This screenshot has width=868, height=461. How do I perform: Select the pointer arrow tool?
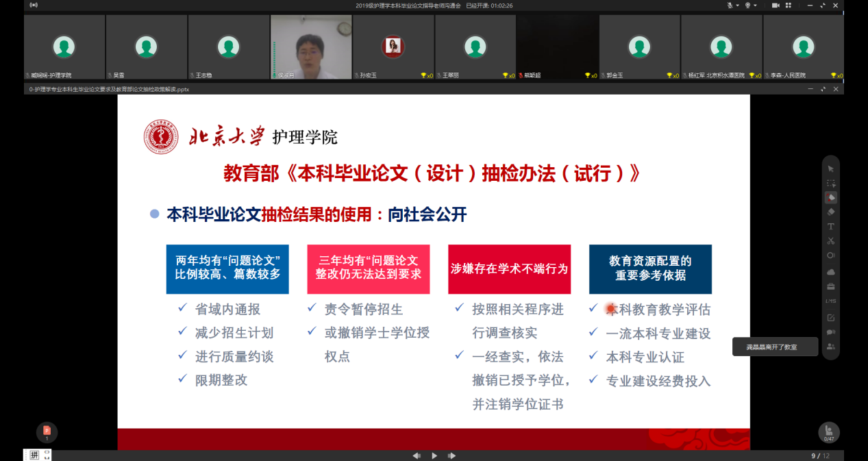coord(830,169)
